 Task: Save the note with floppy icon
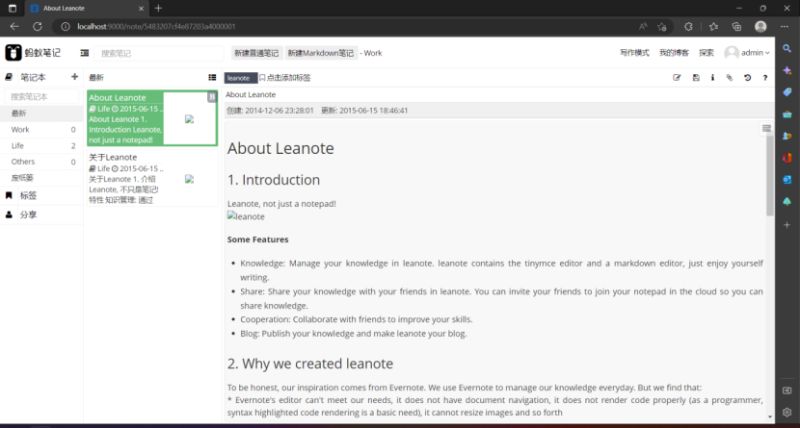pyautogui.click(x=696, y=78)
